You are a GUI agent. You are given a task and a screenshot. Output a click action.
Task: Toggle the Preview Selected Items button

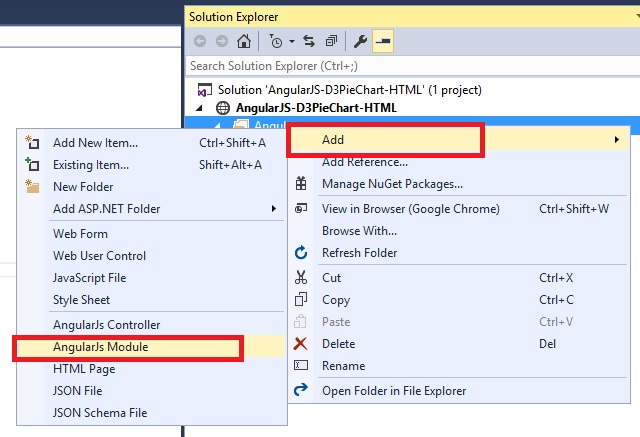pyautogui.click(x=383, y=41)
